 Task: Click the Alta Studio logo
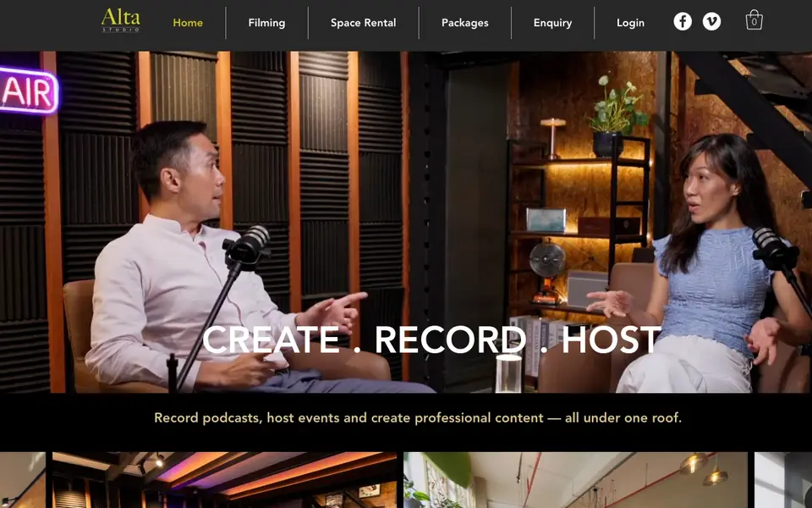(x=121, y=20)
